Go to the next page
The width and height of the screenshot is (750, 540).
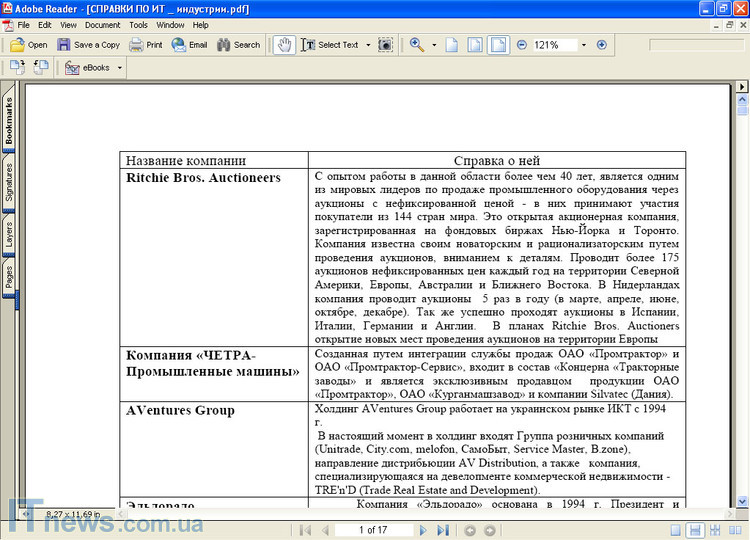tap(422, 530)
